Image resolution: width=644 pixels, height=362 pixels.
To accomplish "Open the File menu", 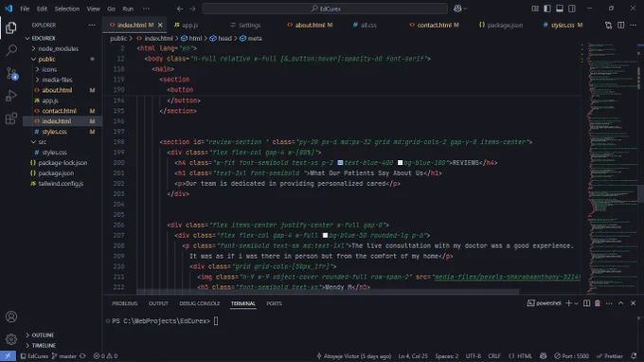I will (25, 9).
